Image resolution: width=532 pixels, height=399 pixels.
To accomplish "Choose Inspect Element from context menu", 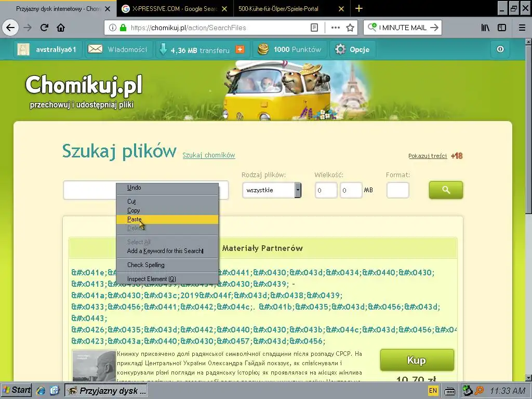I will pos(167,279).
